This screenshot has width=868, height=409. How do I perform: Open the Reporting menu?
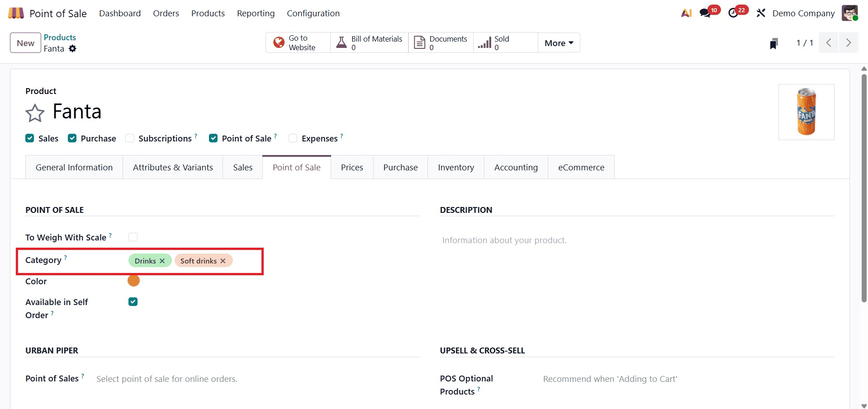[256, 13]
